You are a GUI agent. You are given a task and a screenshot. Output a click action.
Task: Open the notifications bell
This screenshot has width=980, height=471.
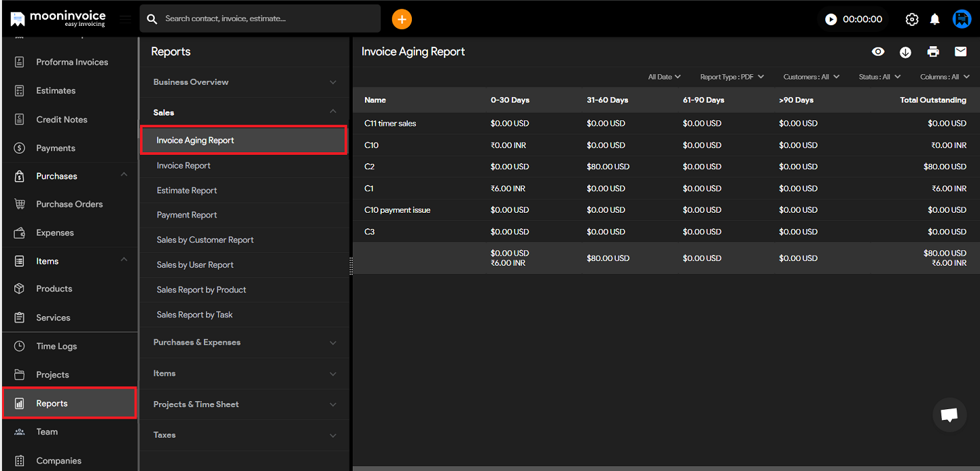[935, 19]
